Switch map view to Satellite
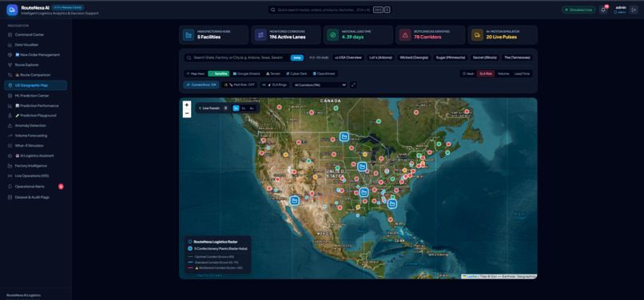Viewport: 644px width, 300px height. pyautogui.click(x=218, y=74)
